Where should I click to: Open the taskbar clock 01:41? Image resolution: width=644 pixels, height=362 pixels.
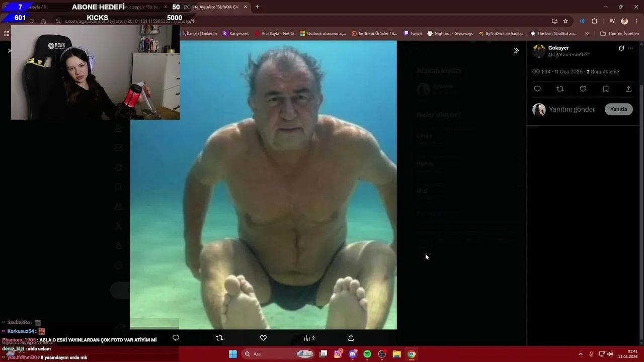point(628,354)
